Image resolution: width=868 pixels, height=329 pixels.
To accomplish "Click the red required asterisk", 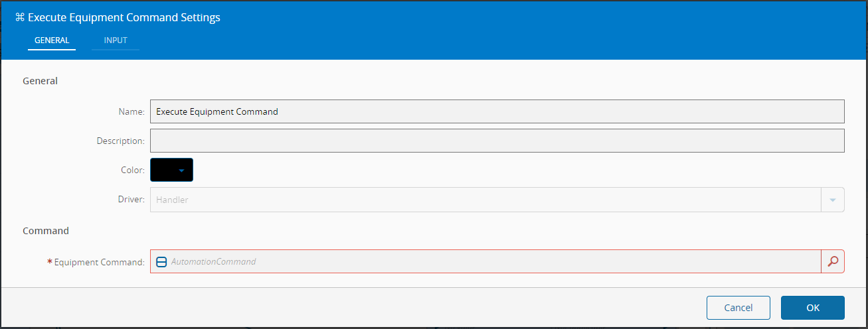I will [50, 262].
